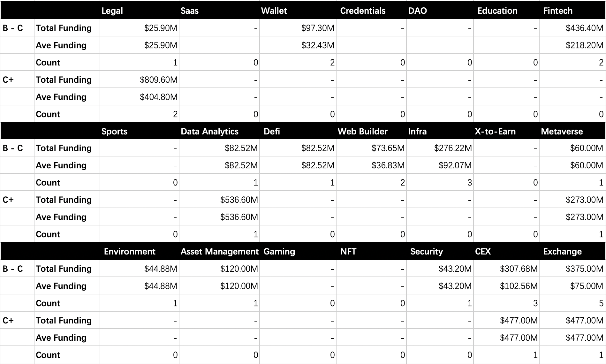Viewport: 606px width, 364px height.
Task: Click the Web Builder average $36.83M cell
Action: pos(371,165)
